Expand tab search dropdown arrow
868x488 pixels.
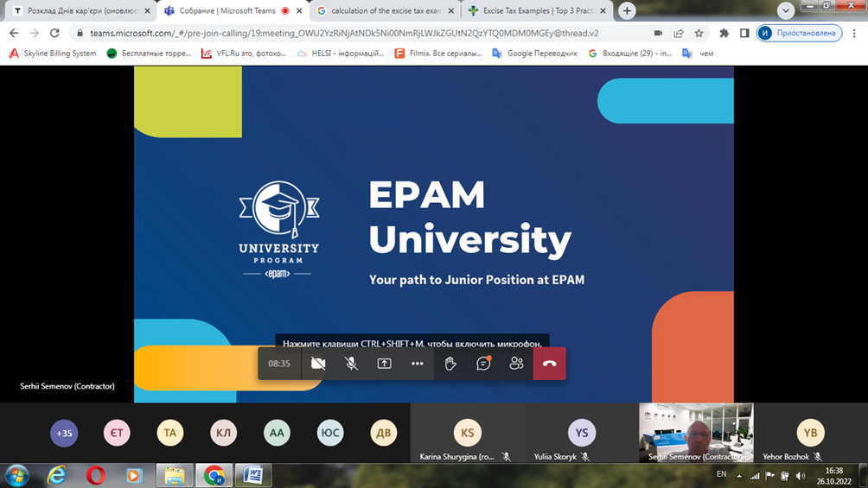(x=786, y=10)
